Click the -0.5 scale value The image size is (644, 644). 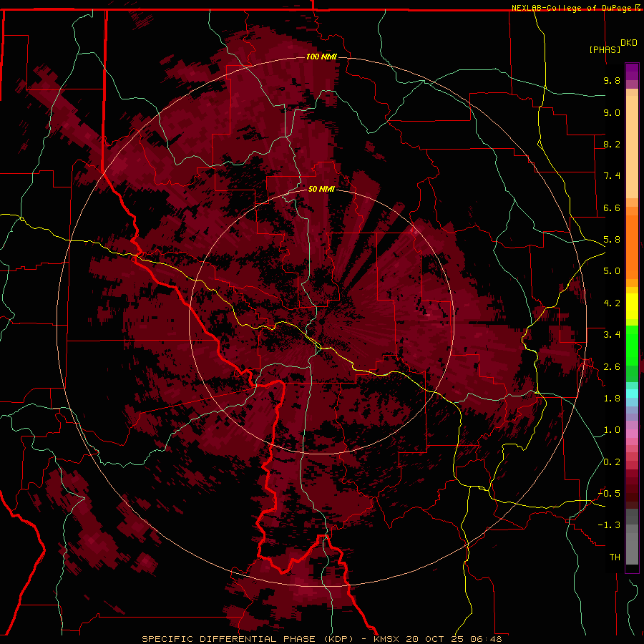(x=609, y=494)
